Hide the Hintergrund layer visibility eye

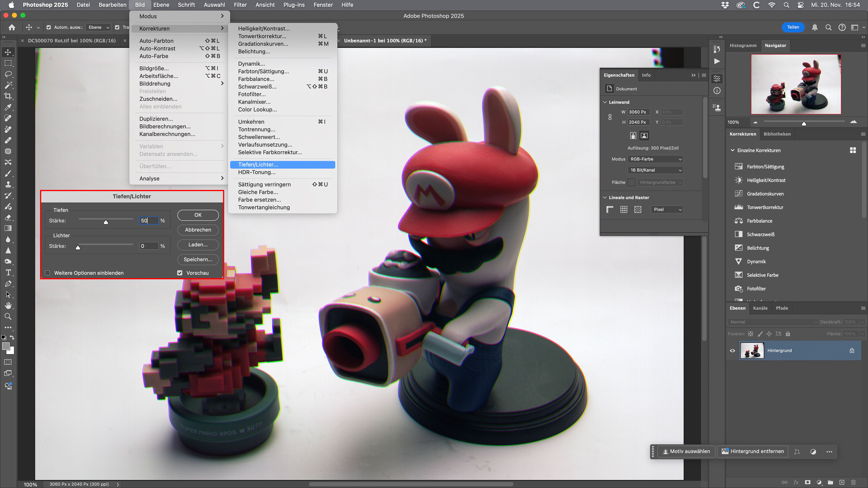tap(732, 351)
